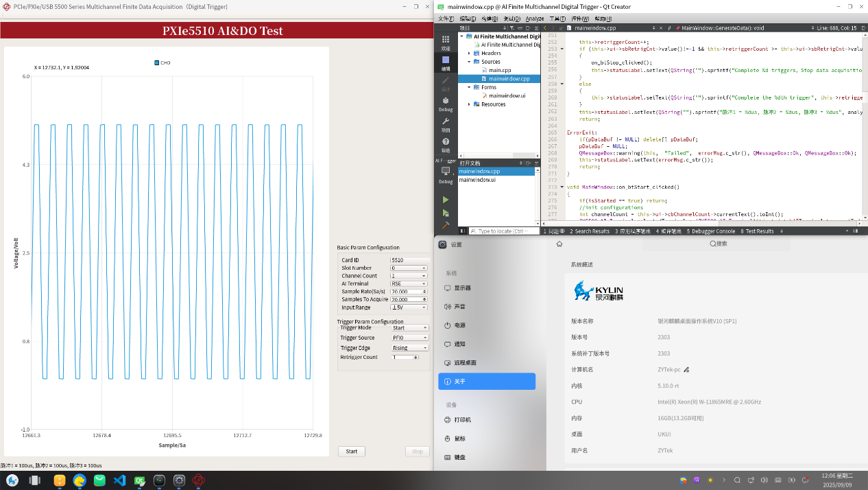Viewport: 868px width, 490px height.
Task: Open Visual Studio Code from the taskbar
Action: pyautogui.click(x=120, y=480)
